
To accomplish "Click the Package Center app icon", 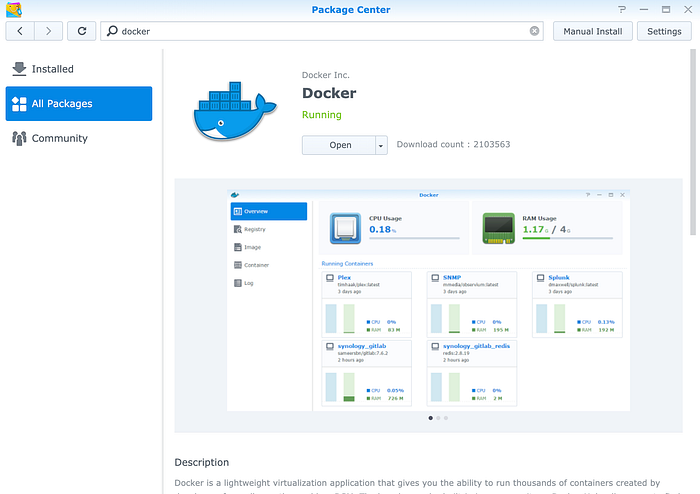I will pos(14,9).
